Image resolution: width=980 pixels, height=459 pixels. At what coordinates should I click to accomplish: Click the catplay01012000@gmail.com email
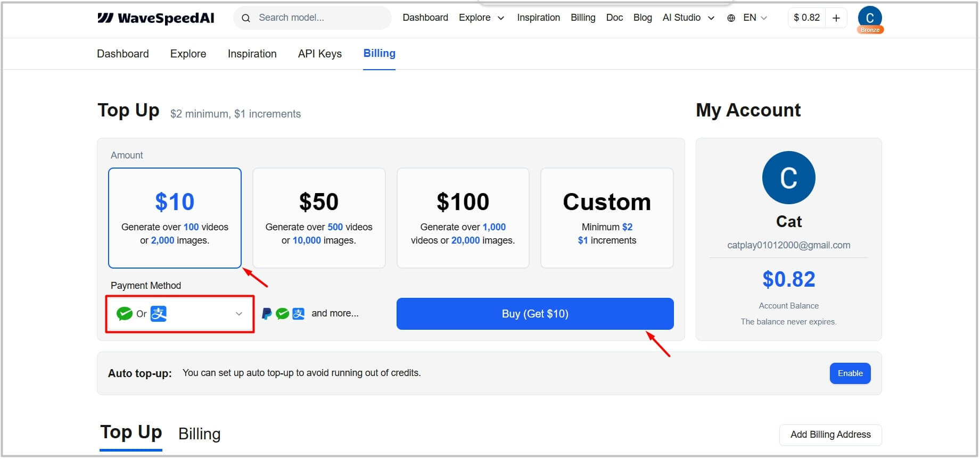pyautogui.click(x=788, y=245)
